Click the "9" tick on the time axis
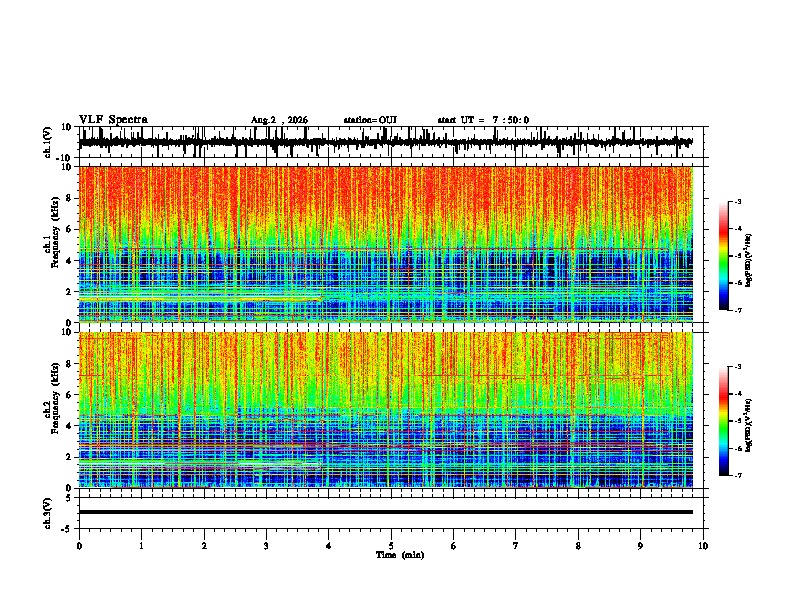 pyautogui.click(x=640, y=546)
